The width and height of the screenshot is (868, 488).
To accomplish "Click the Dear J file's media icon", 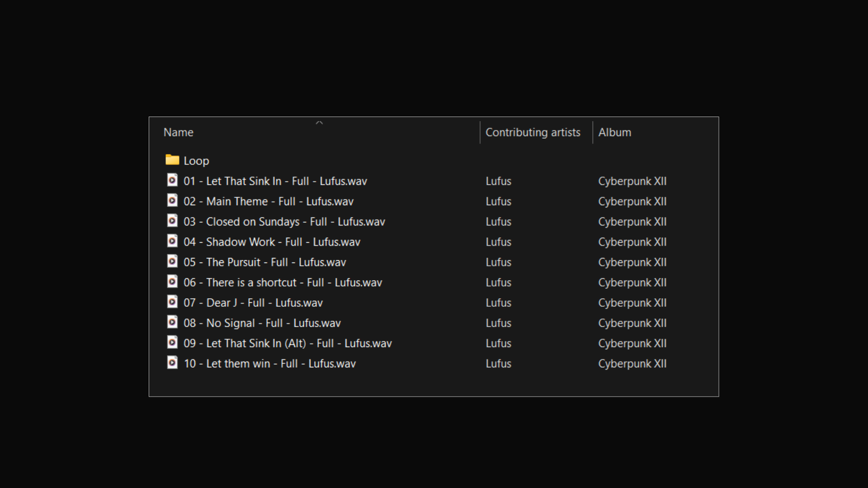I will [172, 302].
